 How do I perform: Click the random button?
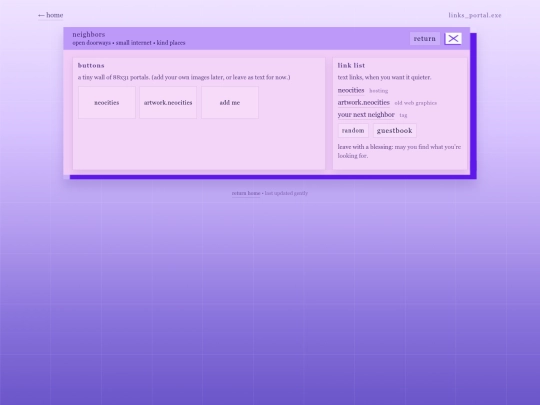point(353,131)
